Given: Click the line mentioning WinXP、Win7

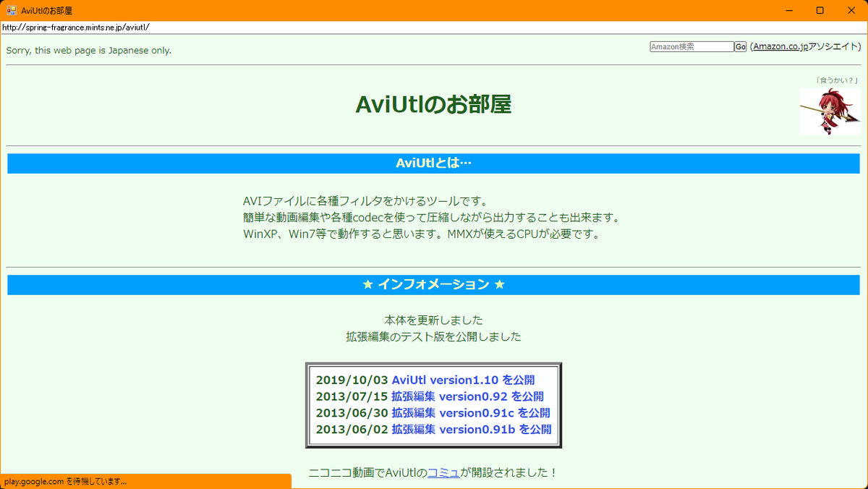Looking at the screenshot, I should (422, 234).
